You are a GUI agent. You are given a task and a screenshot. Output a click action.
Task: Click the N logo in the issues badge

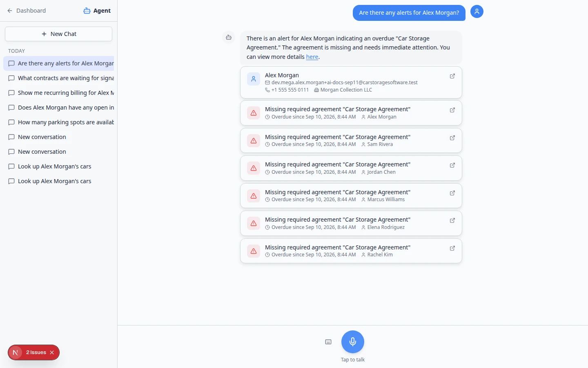(16, 352)
